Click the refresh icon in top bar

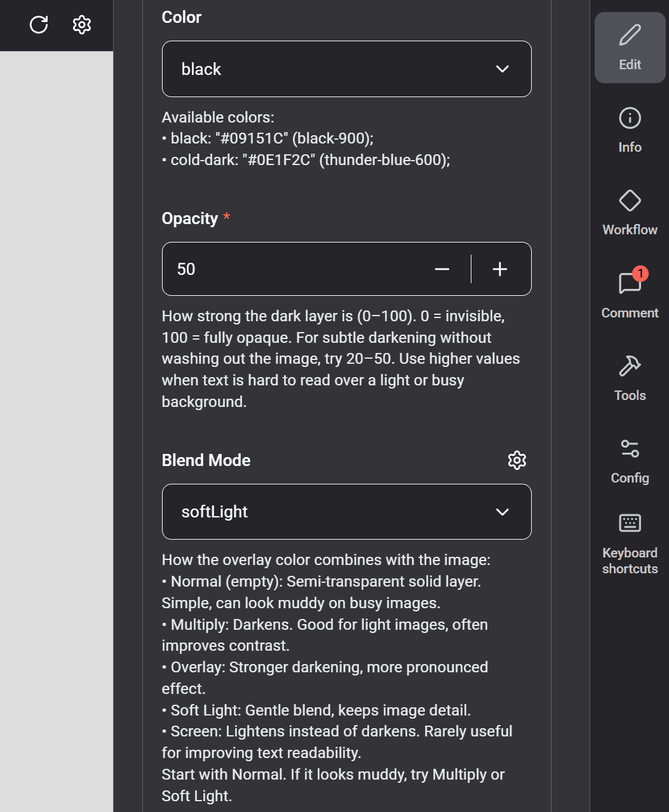pyautogui.click(x=39, y=25)
